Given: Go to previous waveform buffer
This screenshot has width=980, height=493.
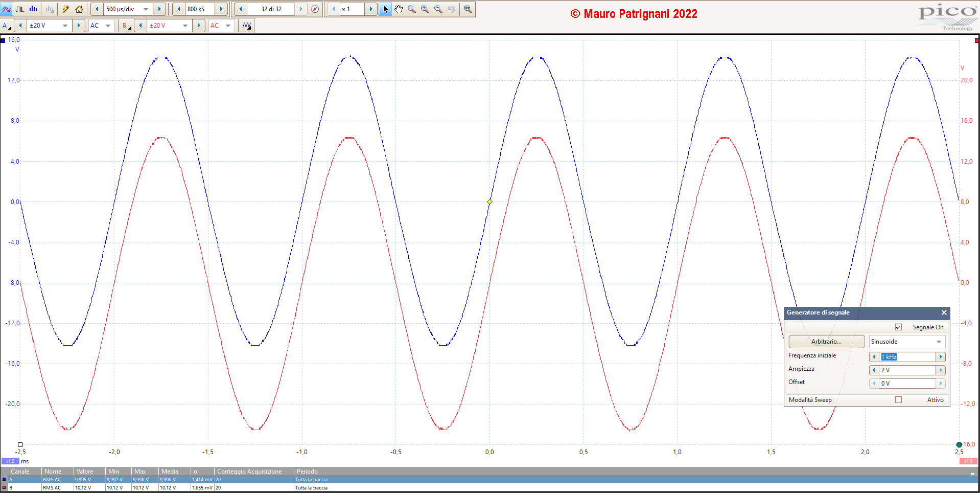Looking at the screenshot, I should coord(241,9).
